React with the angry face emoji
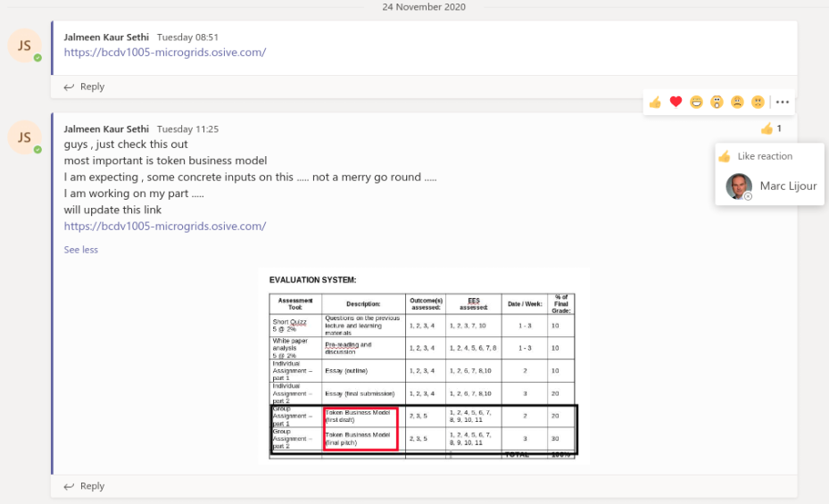The height and width of the screenshot is (504, 829). click(758, 102)
